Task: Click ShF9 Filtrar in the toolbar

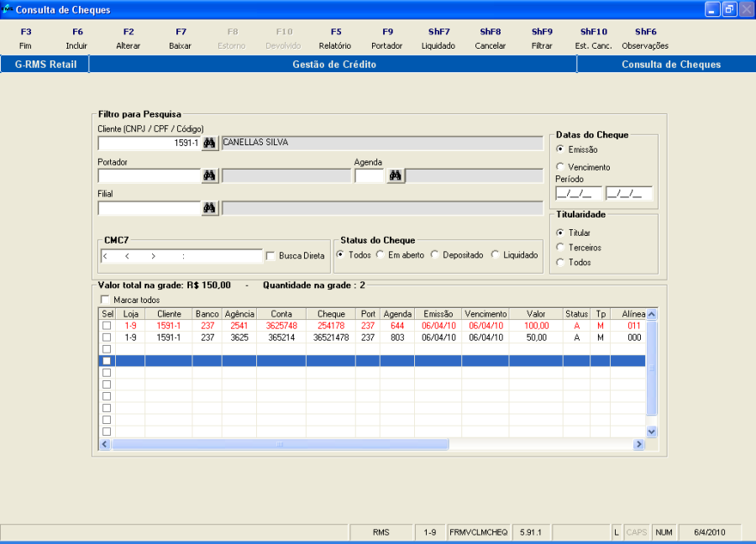Action: tap(542, 39)
